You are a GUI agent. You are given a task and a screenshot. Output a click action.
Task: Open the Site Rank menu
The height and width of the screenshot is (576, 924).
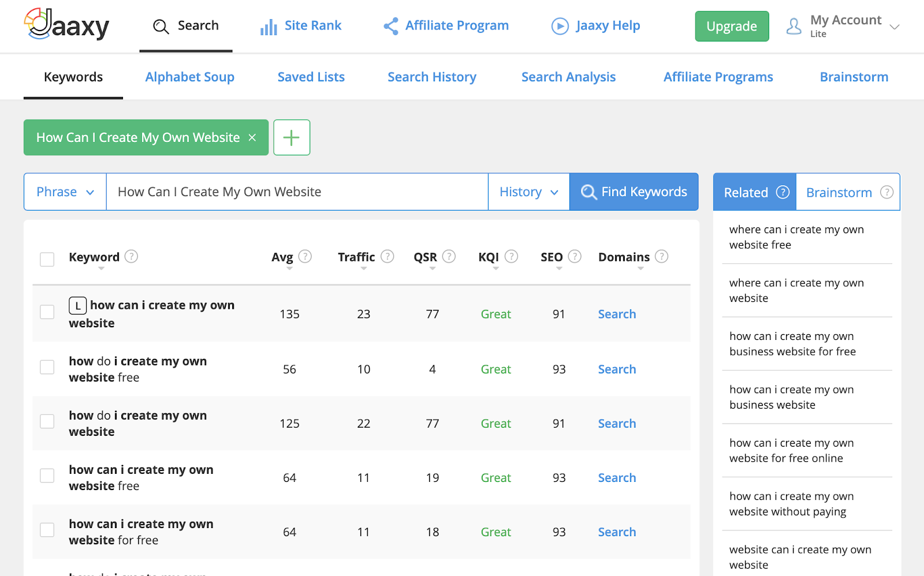coord(301,26)
